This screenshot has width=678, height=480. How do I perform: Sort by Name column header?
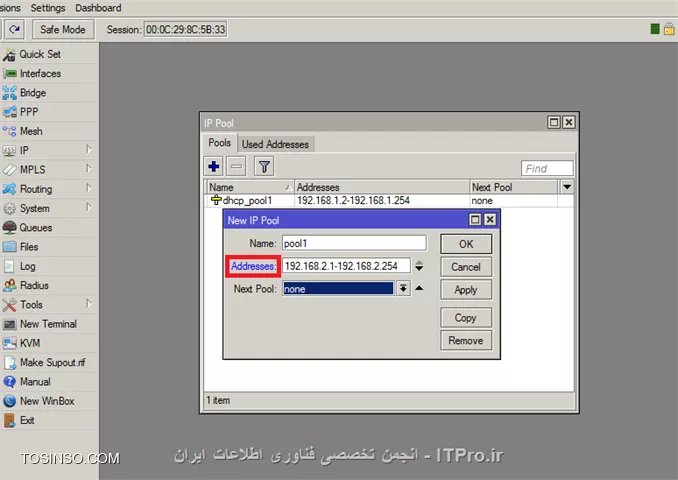(250, 187)
